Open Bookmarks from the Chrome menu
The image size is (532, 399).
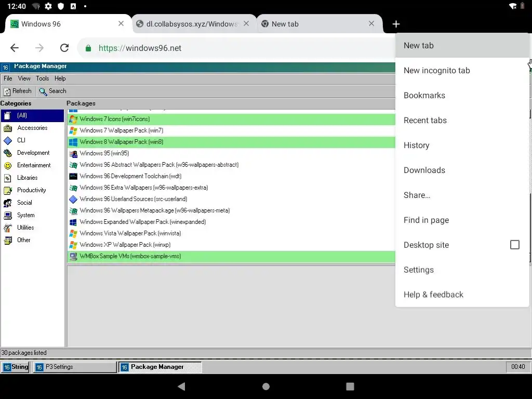coord(462,96)
